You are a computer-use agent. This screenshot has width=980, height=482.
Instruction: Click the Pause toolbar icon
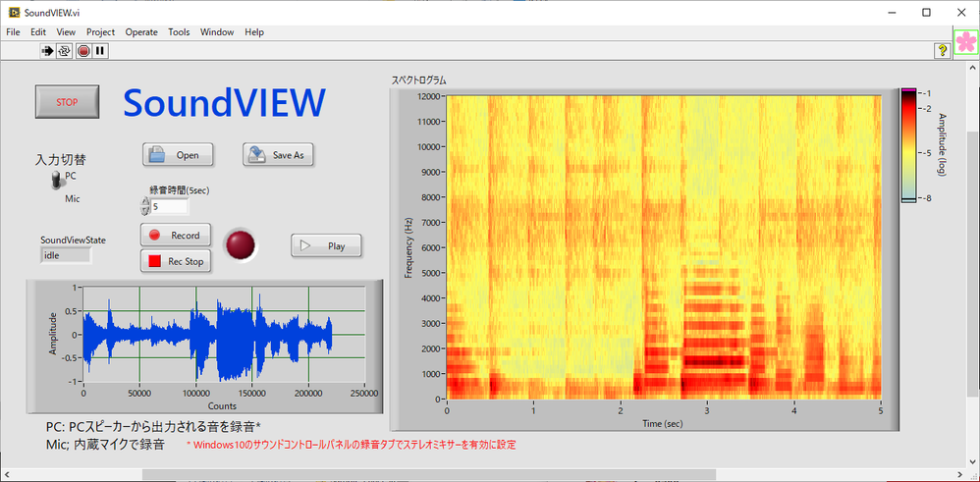100,51
